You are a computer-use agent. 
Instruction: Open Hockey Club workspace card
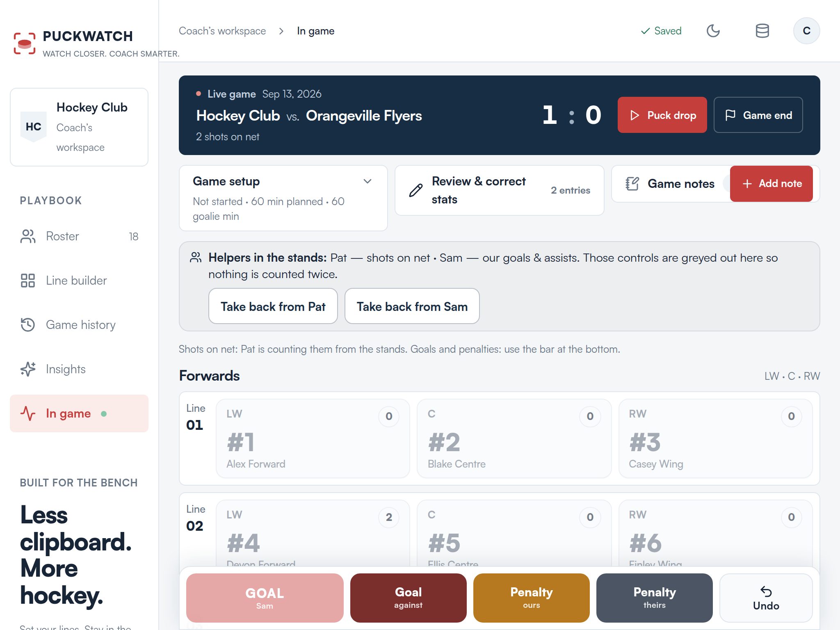tap(79, 127)
